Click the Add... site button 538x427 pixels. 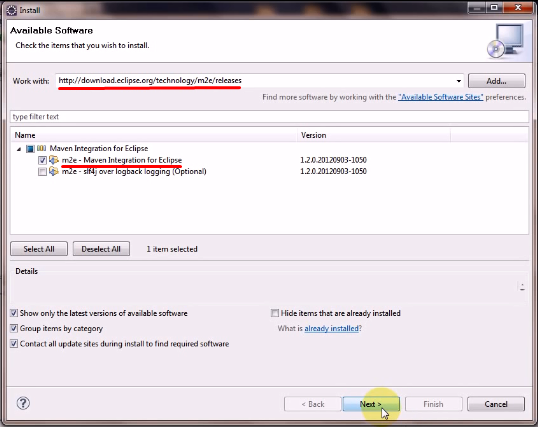pyautogui.click(x=496, y=81)
